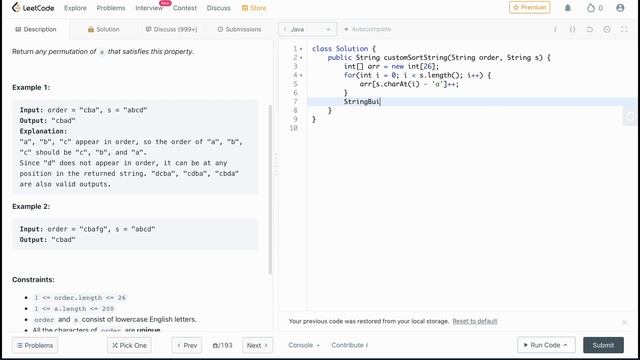Click the Constraints heading
The height and width of the screenshot is (360, 640).
tap(33, 280)
